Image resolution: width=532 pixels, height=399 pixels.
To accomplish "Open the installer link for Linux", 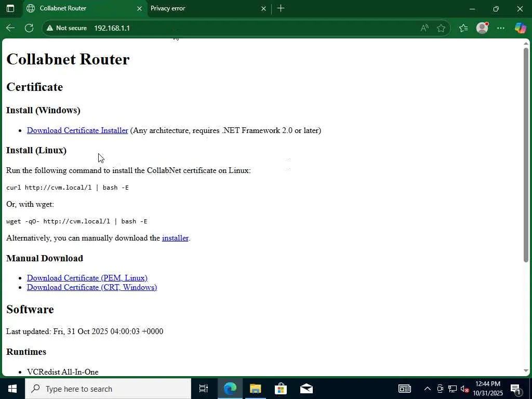I will [x=175, y=238].
